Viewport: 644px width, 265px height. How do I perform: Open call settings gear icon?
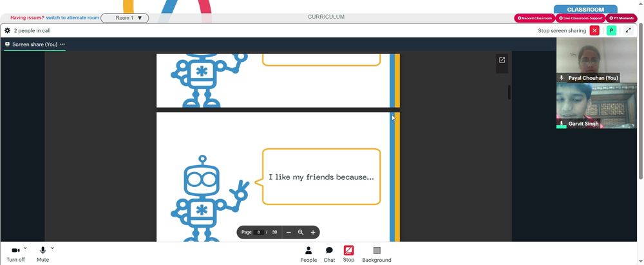[7, 30]
